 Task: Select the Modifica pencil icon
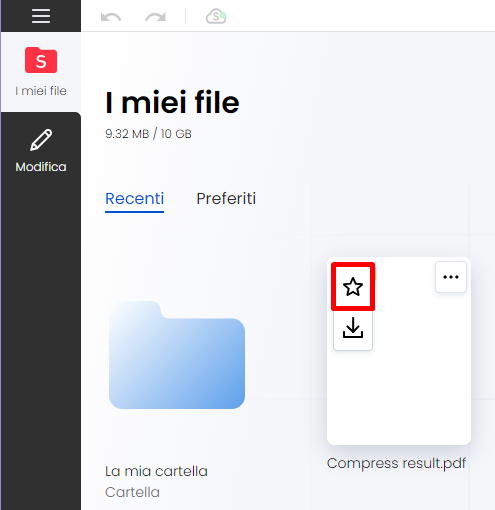[x=41, y=140]
